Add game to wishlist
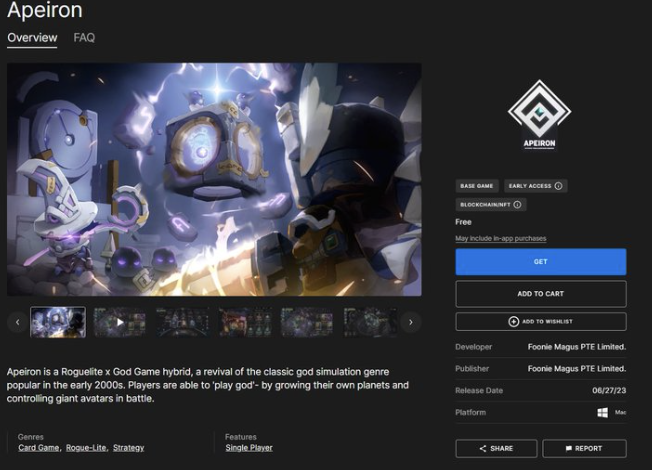652x470 pixels. (540, 321)
